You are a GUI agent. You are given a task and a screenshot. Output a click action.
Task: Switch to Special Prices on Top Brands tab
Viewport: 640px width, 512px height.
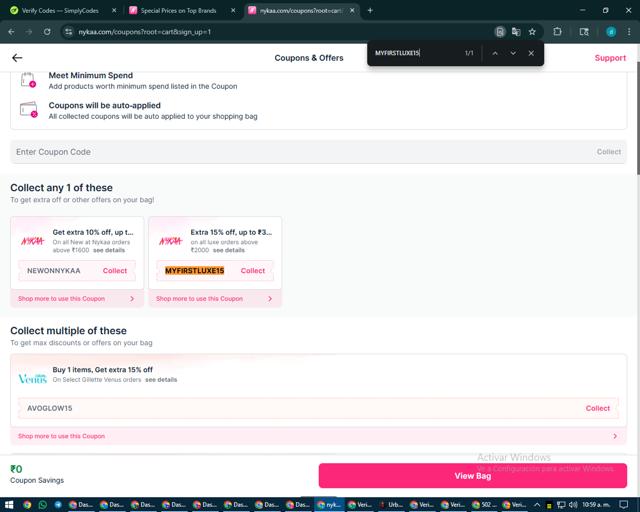click(178, 11)
